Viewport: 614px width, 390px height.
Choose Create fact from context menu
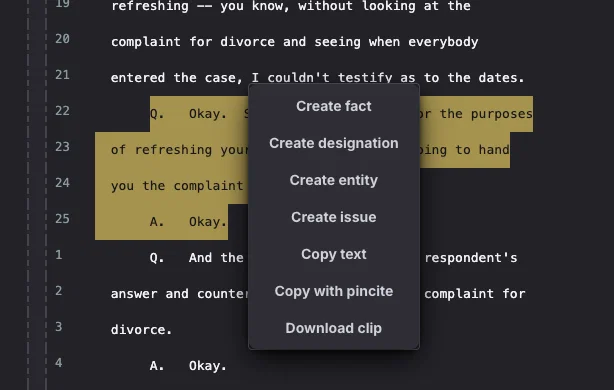pos(334,106)
